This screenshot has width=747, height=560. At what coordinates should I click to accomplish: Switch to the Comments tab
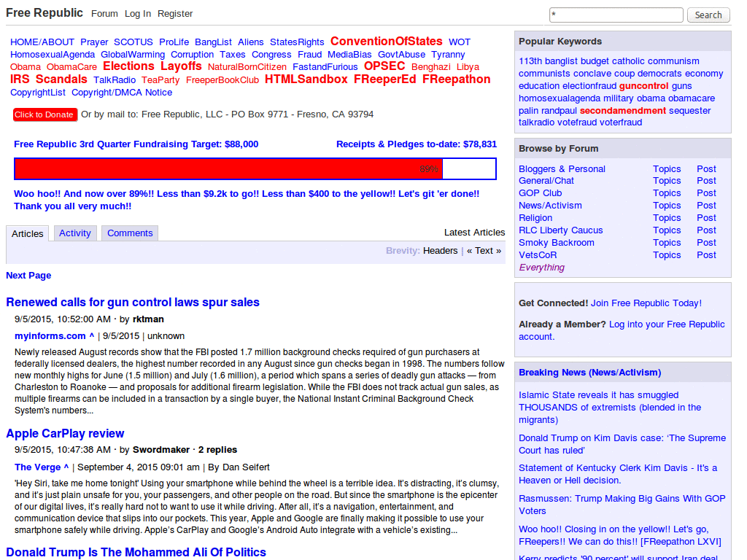[x=130, y=233]
